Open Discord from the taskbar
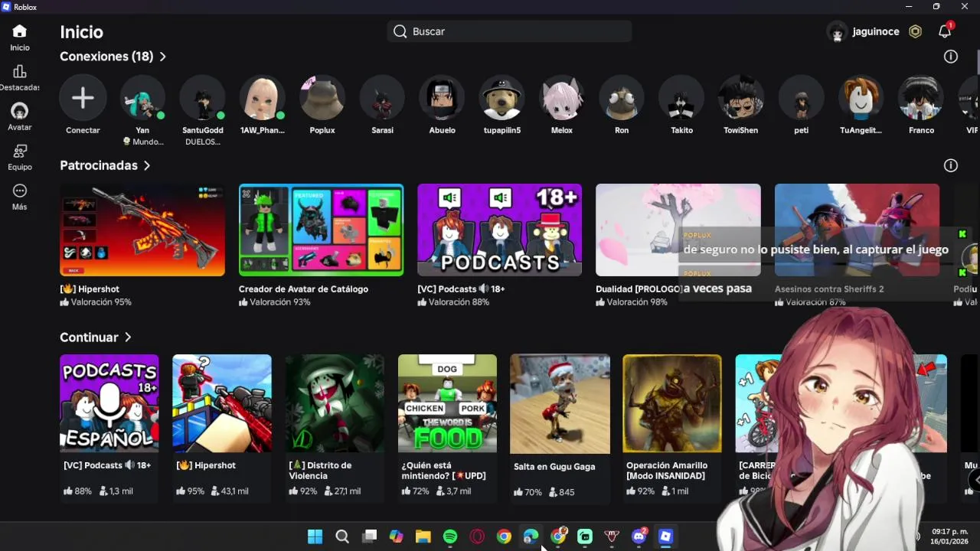 (x=639, y=536)
